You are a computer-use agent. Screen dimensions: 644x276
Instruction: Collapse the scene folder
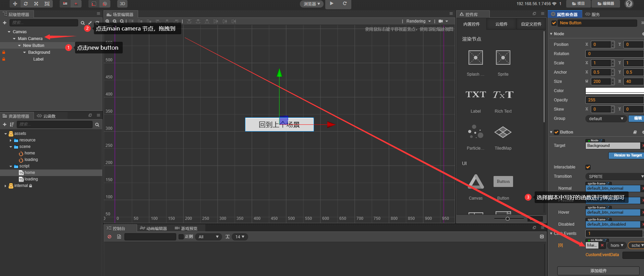tap(11, 147)
